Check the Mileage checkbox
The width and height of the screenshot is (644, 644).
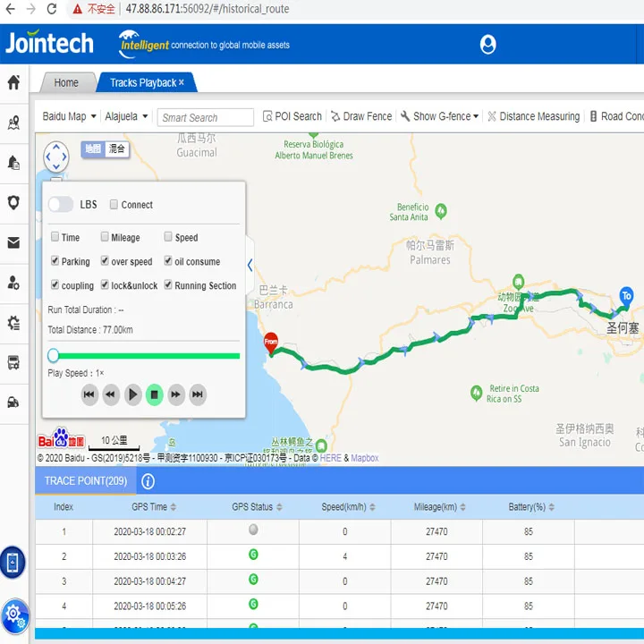(x=105, y=237)
